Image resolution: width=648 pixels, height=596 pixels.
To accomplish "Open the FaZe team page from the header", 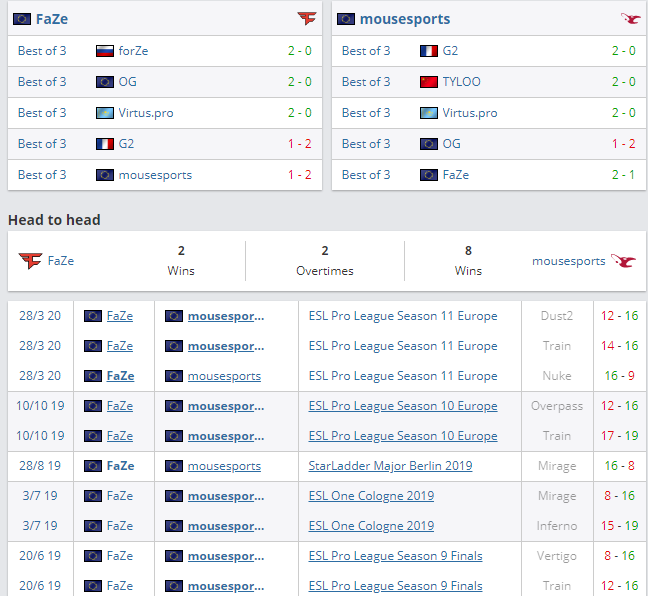I will tap(52, 19).
